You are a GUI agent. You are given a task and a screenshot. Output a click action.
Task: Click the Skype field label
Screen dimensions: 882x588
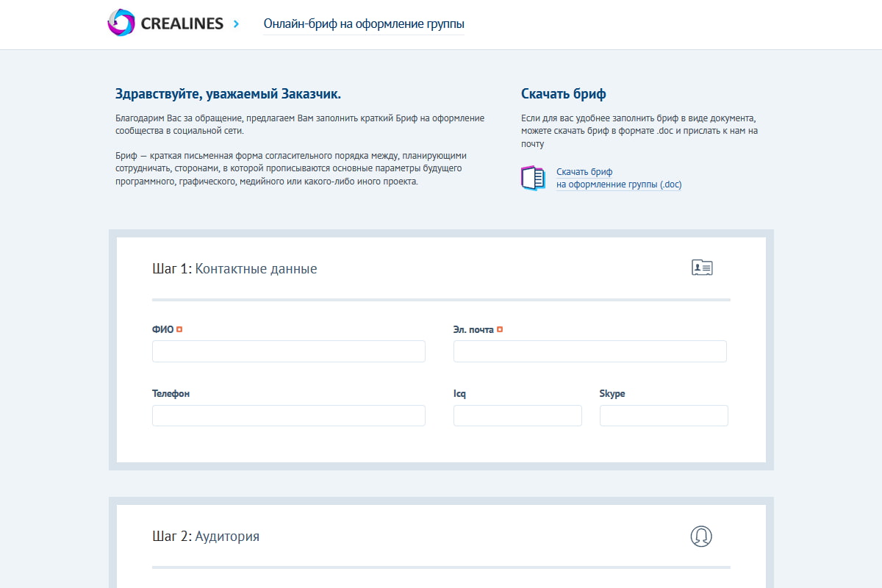point(612,394)
